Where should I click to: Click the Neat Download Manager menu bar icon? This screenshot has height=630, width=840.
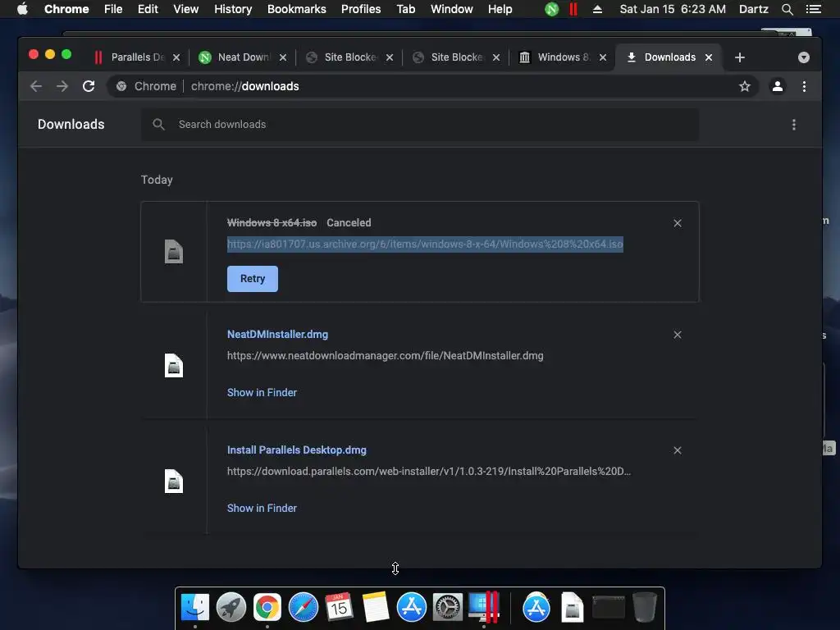pos(552,9)
